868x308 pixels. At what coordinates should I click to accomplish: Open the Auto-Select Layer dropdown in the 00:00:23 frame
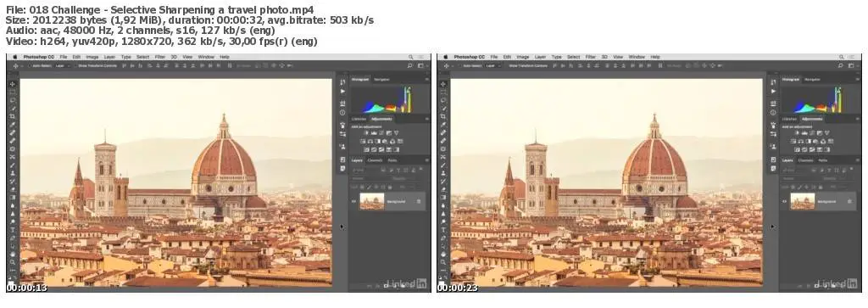(492, 65)
